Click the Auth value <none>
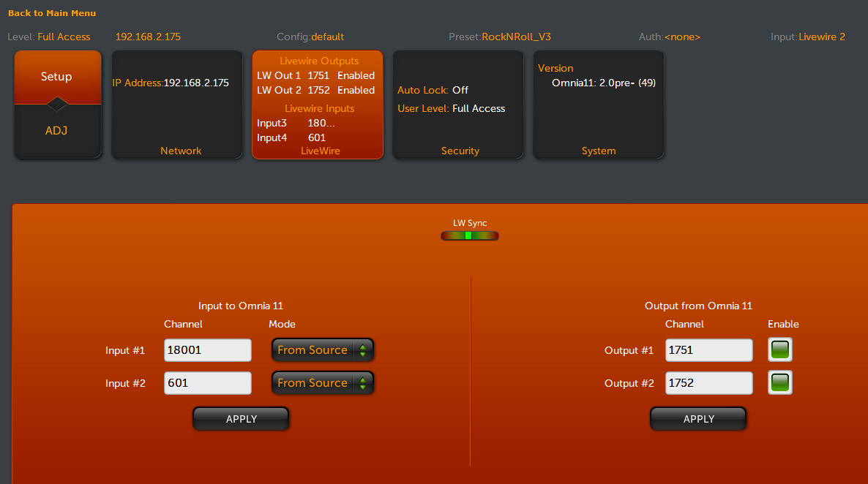Viewport: 868px width, 484px height. tap(683, 37)
